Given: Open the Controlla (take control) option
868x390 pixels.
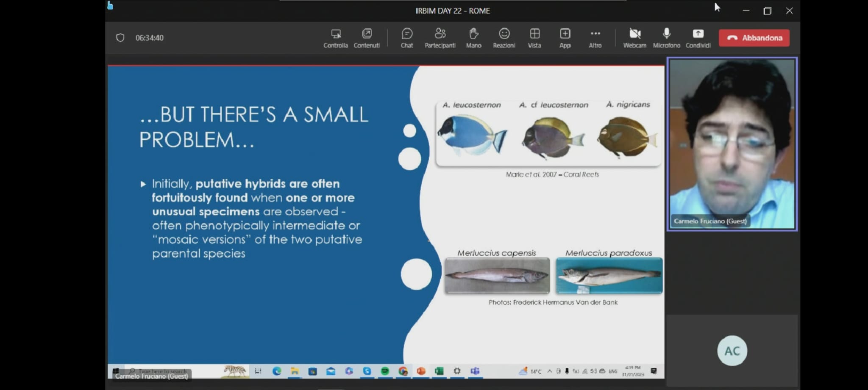Looking at the screenshot, I should tap(335, 38).
